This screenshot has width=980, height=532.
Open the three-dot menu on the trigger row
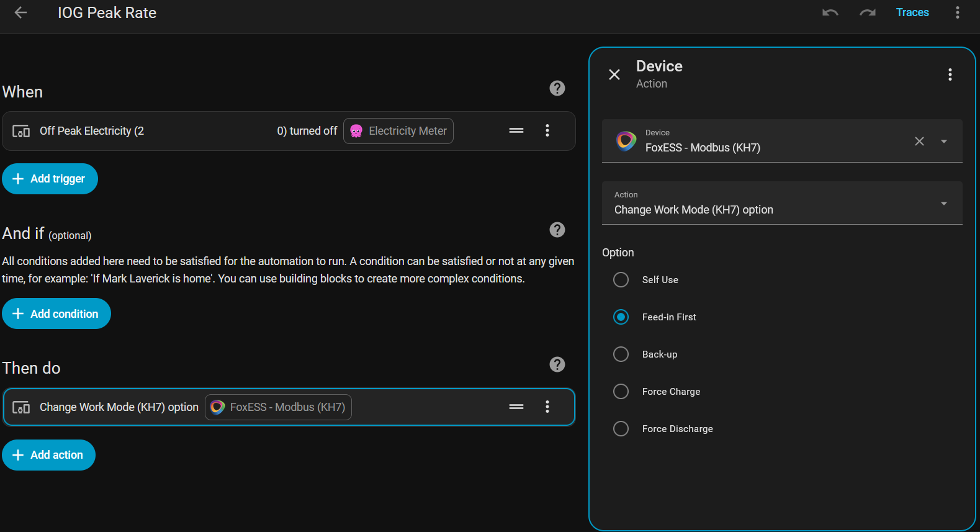(547, 130)
